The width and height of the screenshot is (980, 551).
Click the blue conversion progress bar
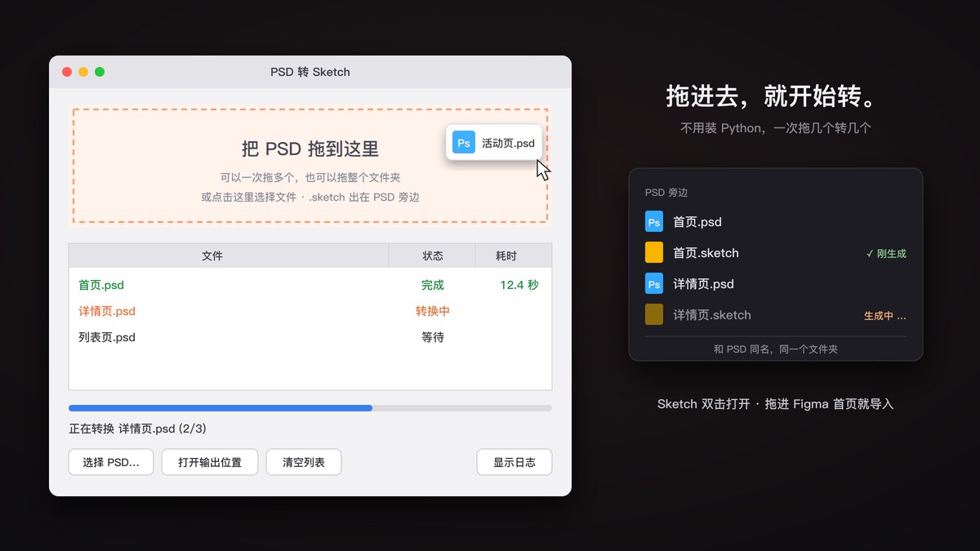coord(310,407)
